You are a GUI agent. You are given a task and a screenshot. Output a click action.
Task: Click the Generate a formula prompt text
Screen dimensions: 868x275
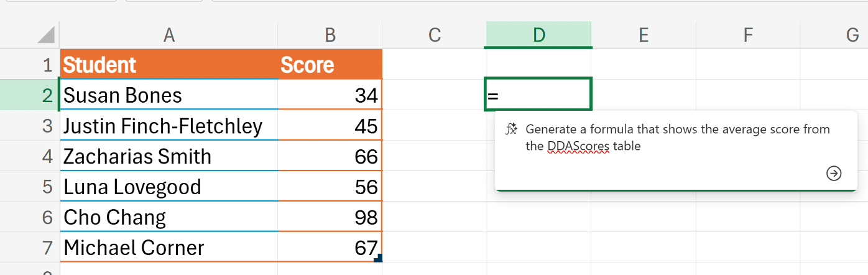[677, 129]
